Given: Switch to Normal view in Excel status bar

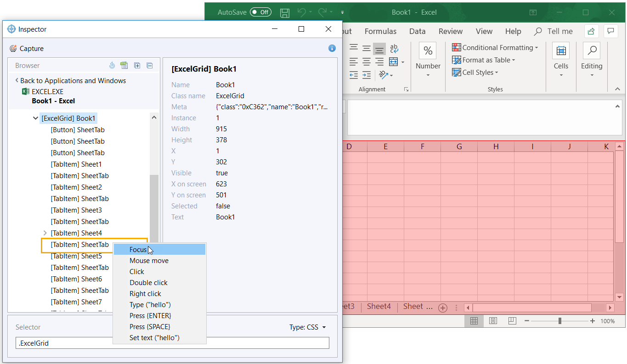Looking at the screenshot, I should tap(474, 321).
